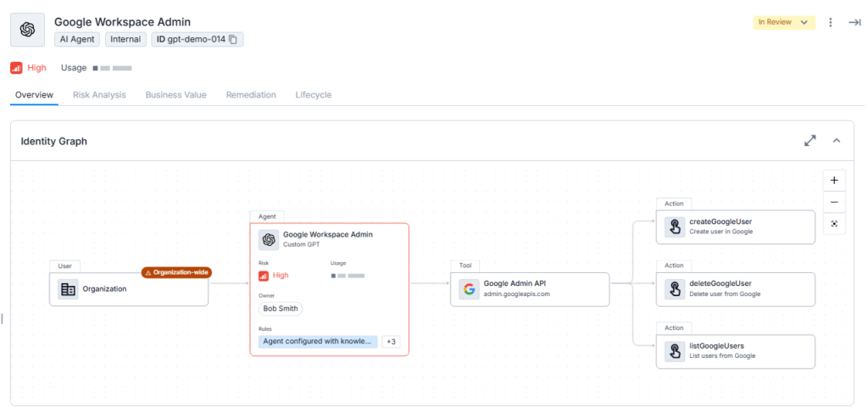
Task: Collapse the Identity Graph section
Action: (837, 141)
